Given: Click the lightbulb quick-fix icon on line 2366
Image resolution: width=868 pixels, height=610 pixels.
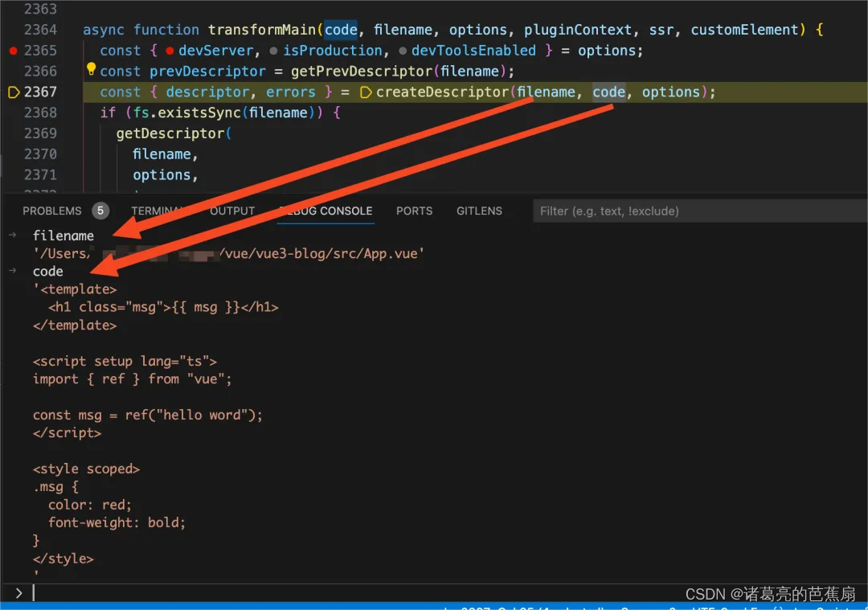Looking at the screenshot, I should click(92, 69).
